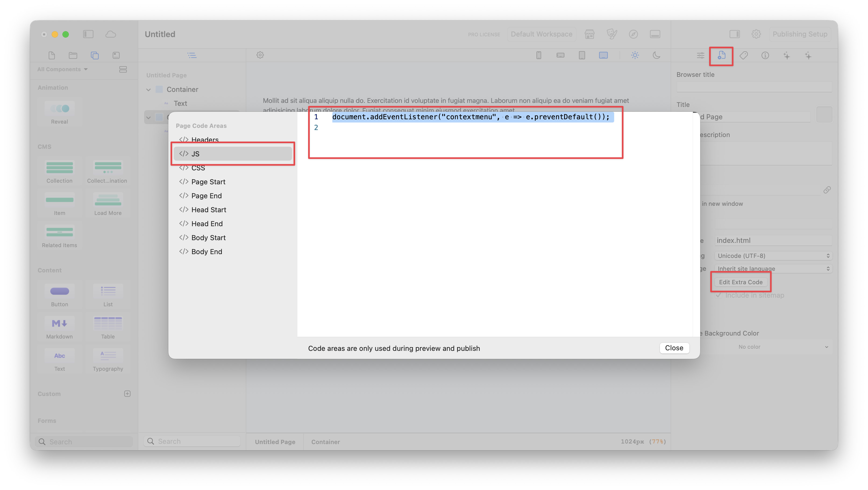The image size is (868, 490).
Task: Open the theatre masks icon
Action: click(x=612, y=34)
